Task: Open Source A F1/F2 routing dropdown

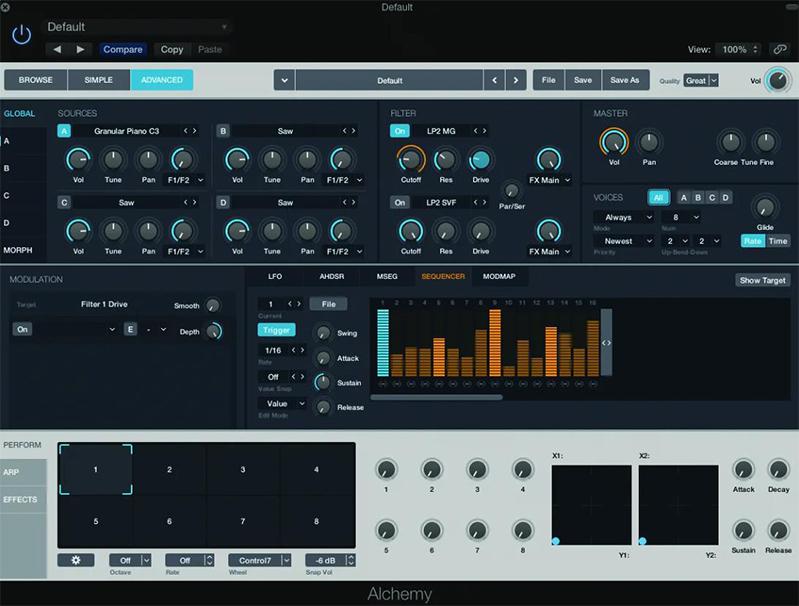Action: [x=185, y=180]
